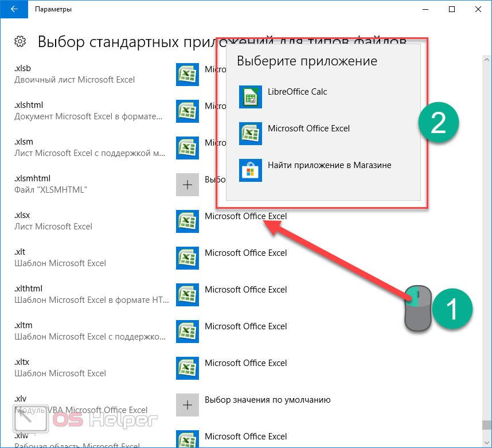
Task: Click the settings gear icon by the heading
Action: [20, 41]
